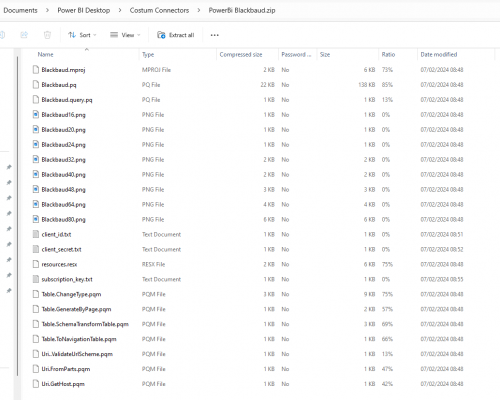
Task: Open the See more ellipsis menu
Action: [x=215, y=35]
